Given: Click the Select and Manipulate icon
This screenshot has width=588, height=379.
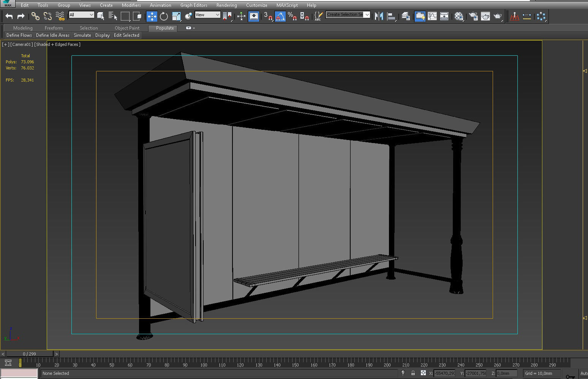Looking at the screenshot, I should pyautogui.click(x=241, y=16).
